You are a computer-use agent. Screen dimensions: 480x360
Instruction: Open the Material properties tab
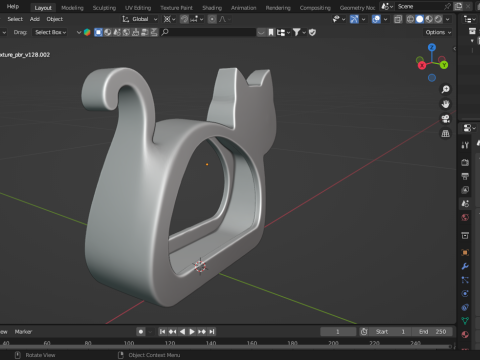click(x=465, y=335)
